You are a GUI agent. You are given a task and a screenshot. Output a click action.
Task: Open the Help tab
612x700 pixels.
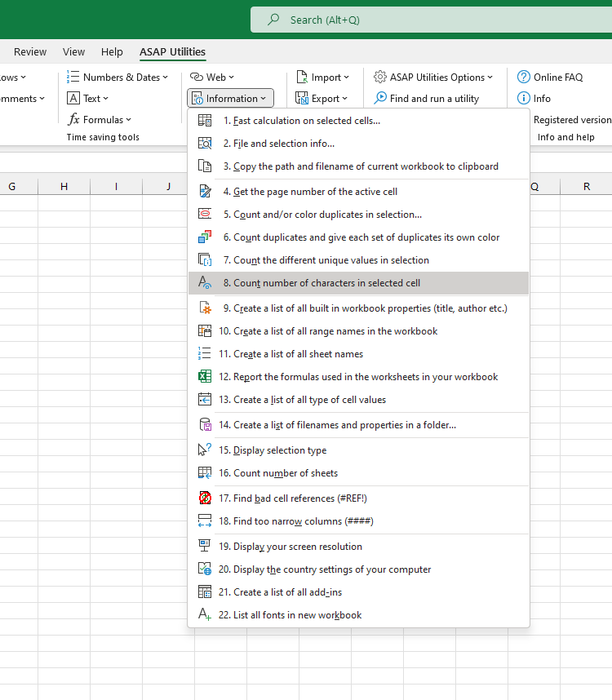point(112,51)
